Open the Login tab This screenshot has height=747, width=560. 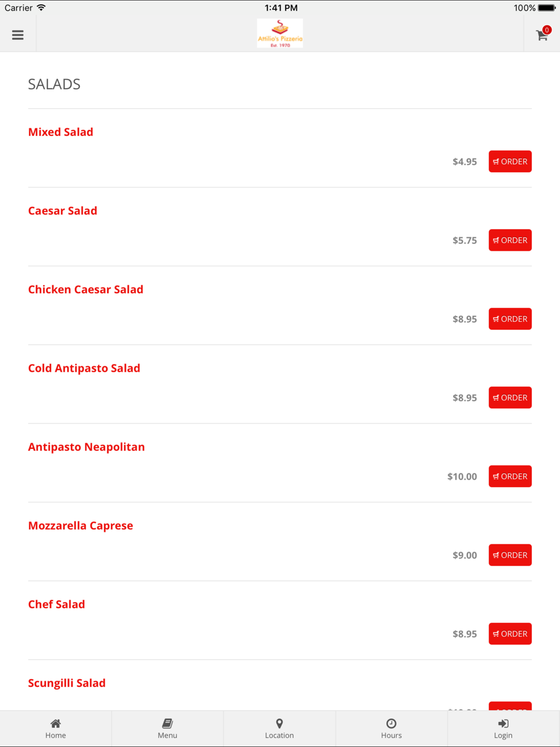pos(503,729)
